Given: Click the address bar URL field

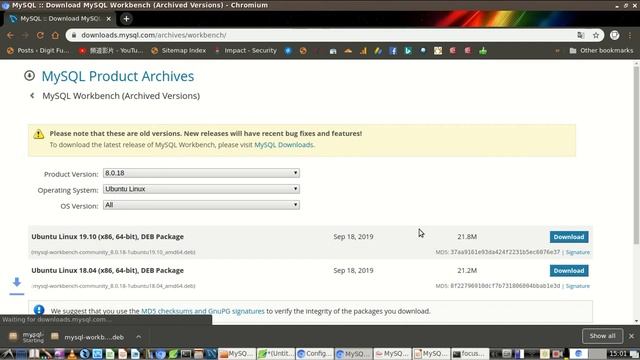Looking at the screenshot, I should coord(318,36).
